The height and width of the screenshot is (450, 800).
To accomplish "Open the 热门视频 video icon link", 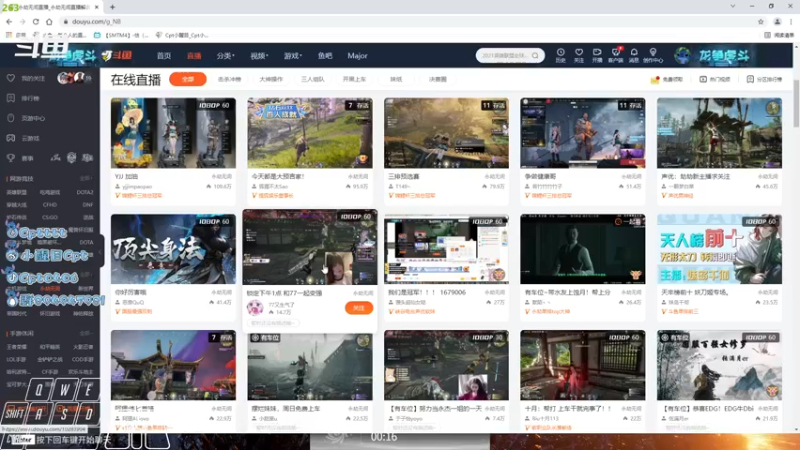I will click(x=715, y=80).
